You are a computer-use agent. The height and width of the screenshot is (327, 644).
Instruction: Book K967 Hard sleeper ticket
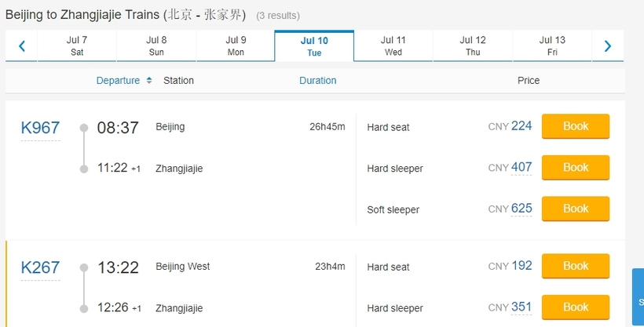pos(576,167)
